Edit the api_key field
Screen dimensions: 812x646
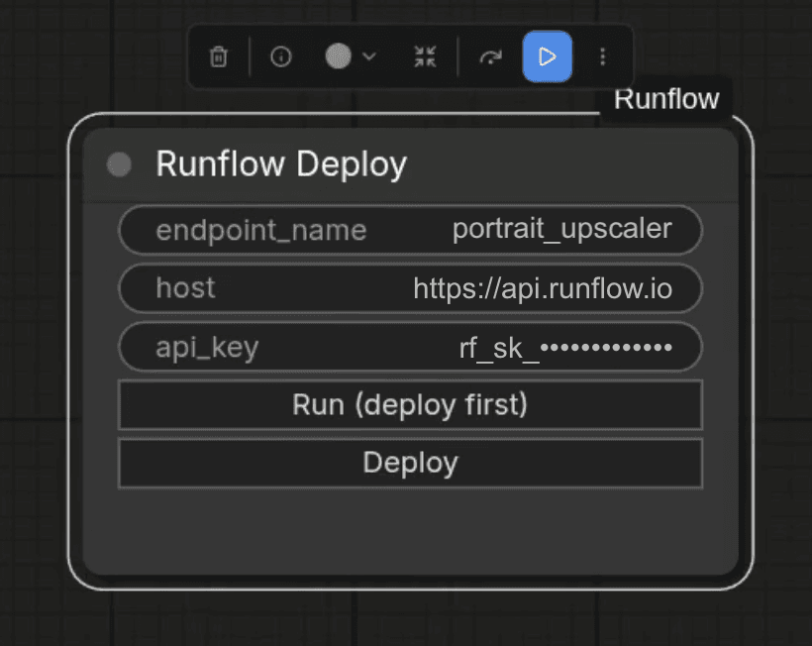(x=410, y=347)
